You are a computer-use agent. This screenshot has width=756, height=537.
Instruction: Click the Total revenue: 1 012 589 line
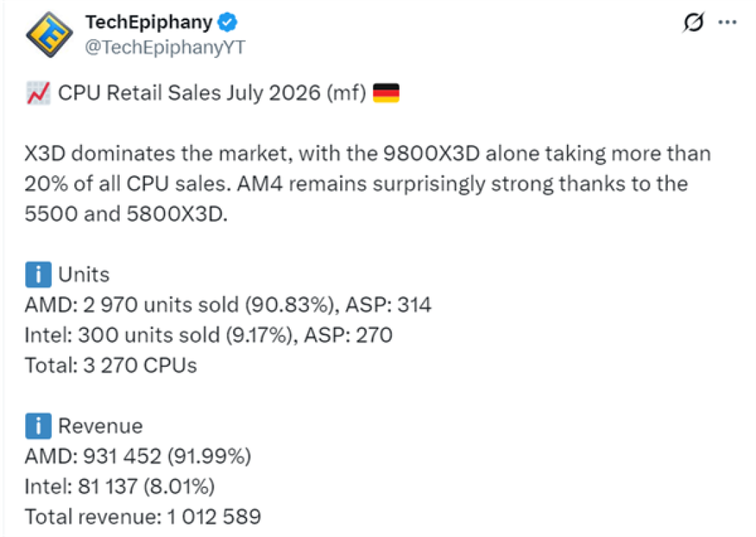[x=143, y=517]
